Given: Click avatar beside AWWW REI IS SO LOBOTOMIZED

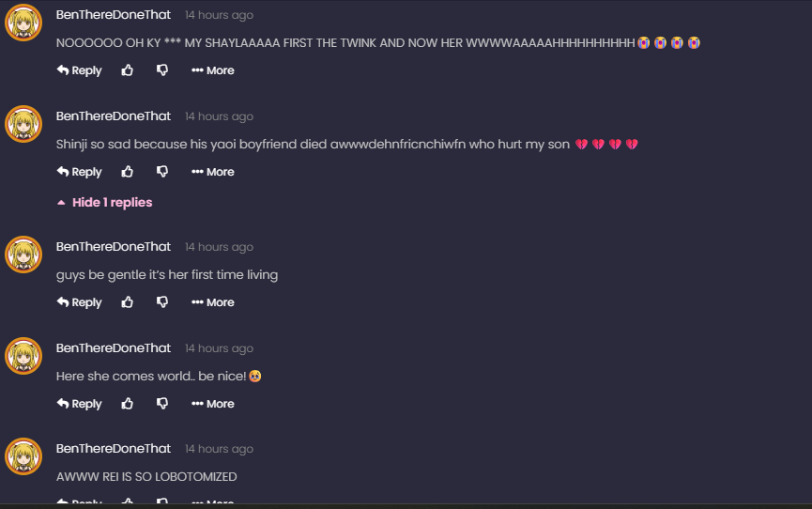Looking at the screenshot, I should pos(23,456).
